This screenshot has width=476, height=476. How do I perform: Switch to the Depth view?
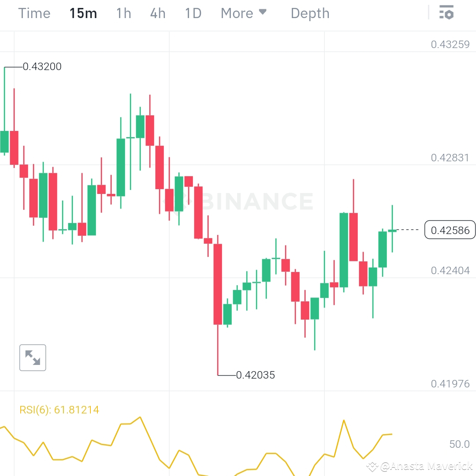point(310,13)
